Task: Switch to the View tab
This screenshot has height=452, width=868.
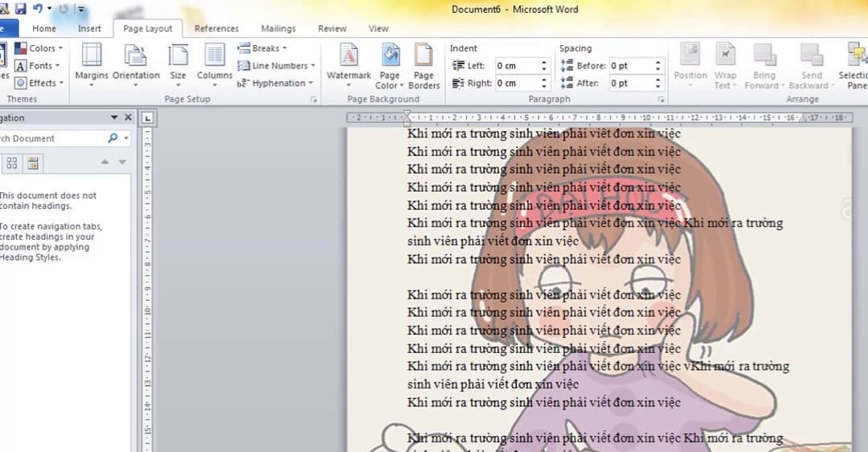Action: (x=379, y=29)
